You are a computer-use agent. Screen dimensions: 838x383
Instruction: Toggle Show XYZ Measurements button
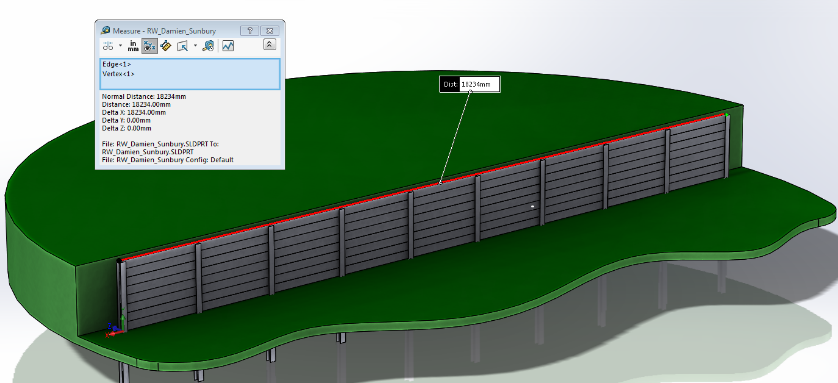[149, 46]
